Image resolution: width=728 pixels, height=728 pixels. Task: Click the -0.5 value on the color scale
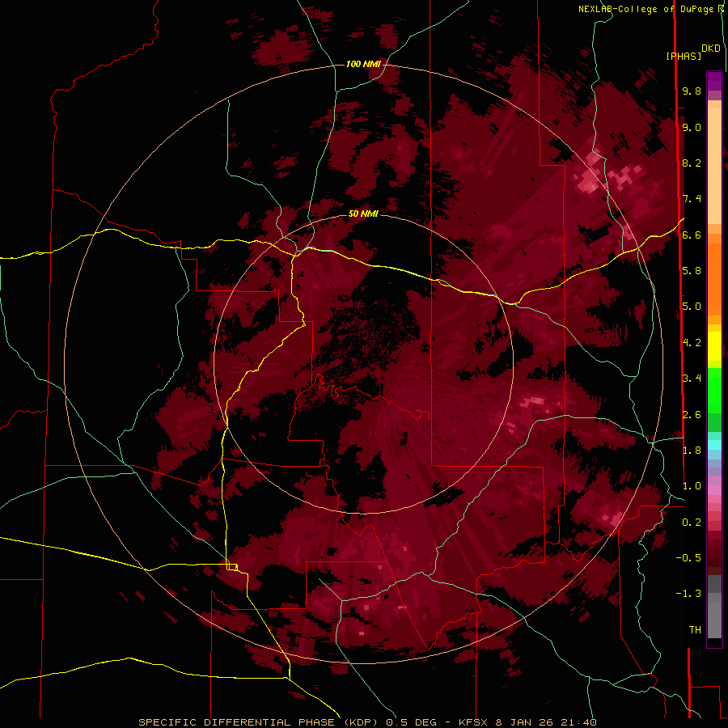[688, 558]
